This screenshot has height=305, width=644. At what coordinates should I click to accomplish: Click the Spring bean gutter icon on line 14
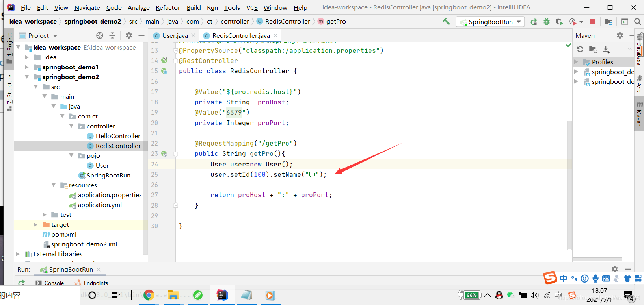(164, 61)
